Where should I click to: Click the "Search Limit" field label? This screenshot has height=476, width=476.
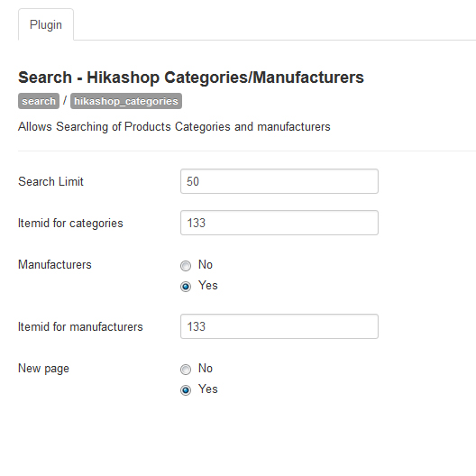coord(50,181)
